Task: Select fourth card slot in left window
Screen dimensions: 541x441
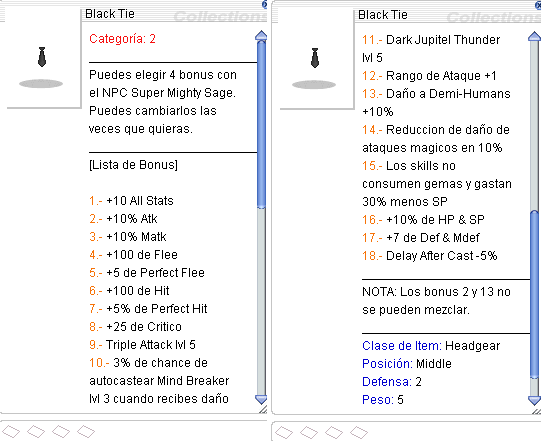Action: [86, 431]
